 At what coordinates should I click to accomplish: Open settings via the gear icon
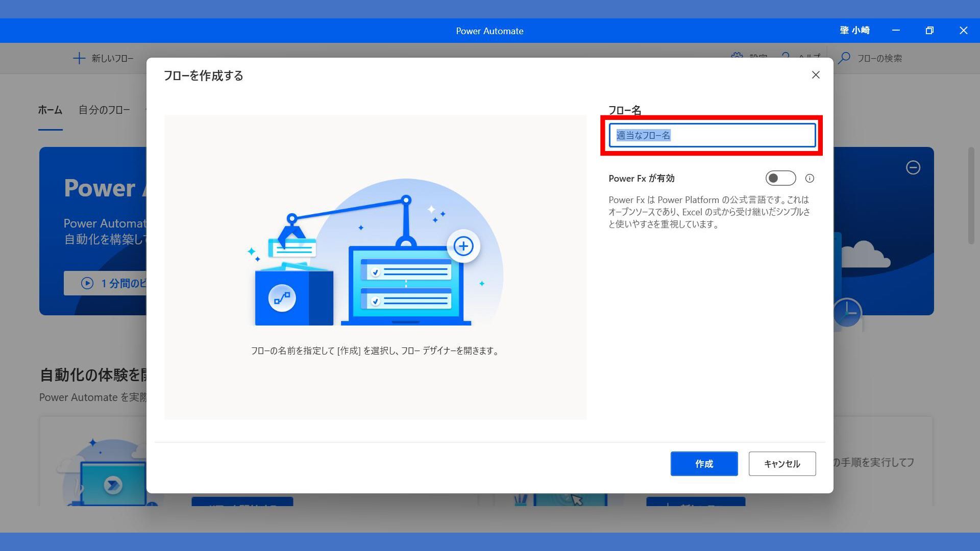click(737, 55)
